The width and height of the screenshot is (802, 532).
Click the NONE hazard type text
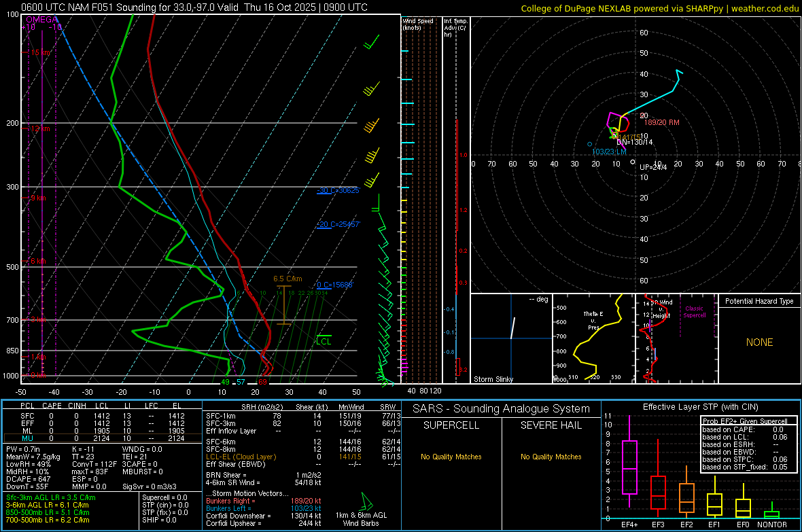760,342
